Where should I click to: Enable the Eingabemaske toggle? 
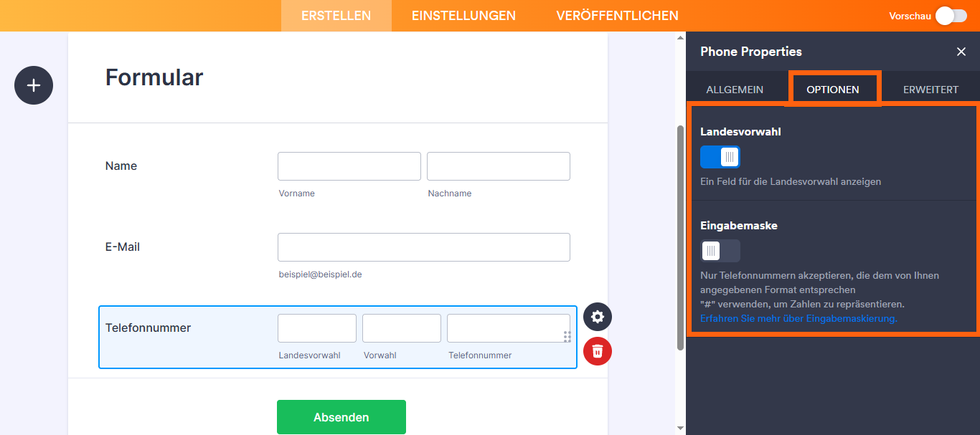[x=720, y=251]
